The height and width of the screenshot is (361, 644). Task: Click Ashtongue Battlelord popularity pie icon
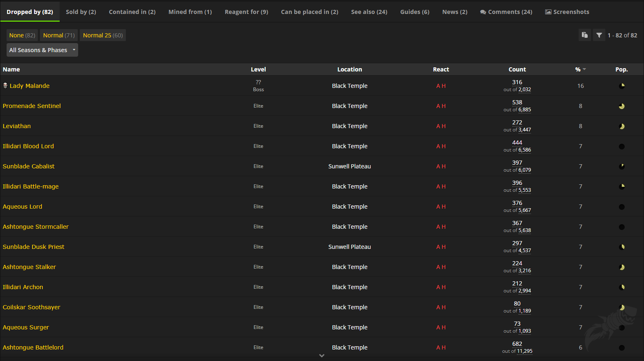622,347
